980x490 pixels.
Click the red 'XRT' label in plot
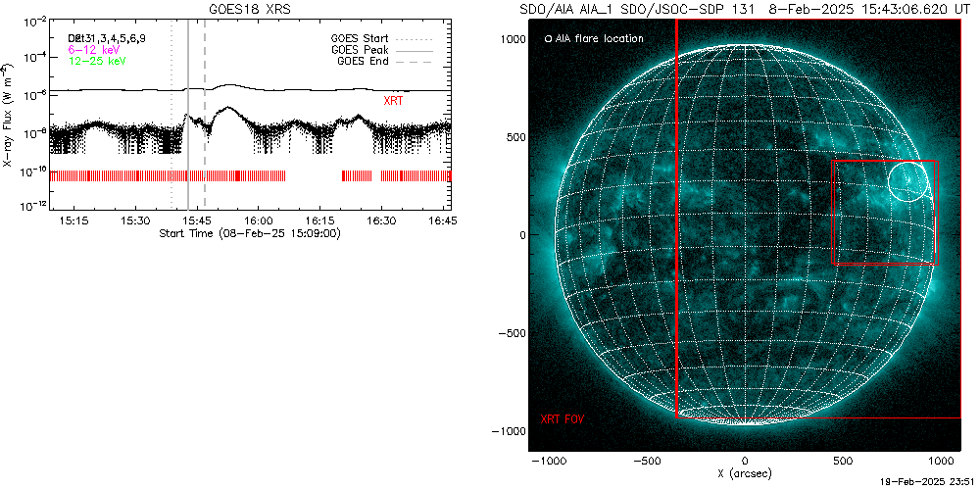[x=393, y=100]
